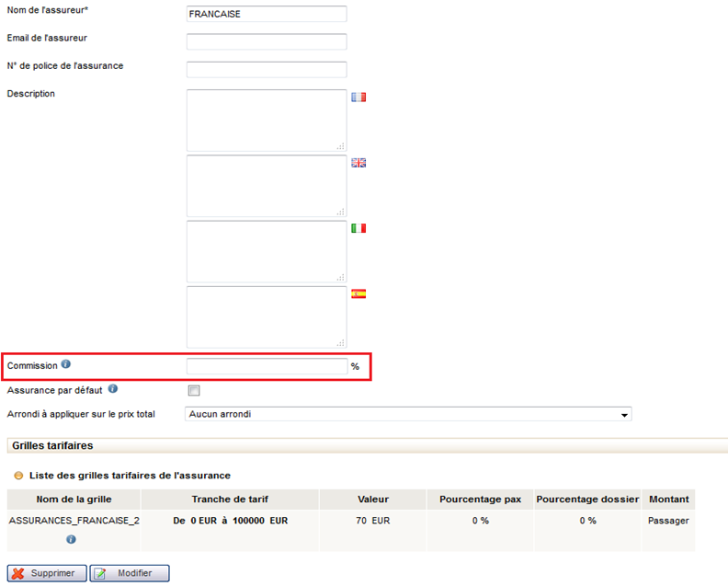Click the N° de police input field
The image size is (728, 586).
pos(267,69)
